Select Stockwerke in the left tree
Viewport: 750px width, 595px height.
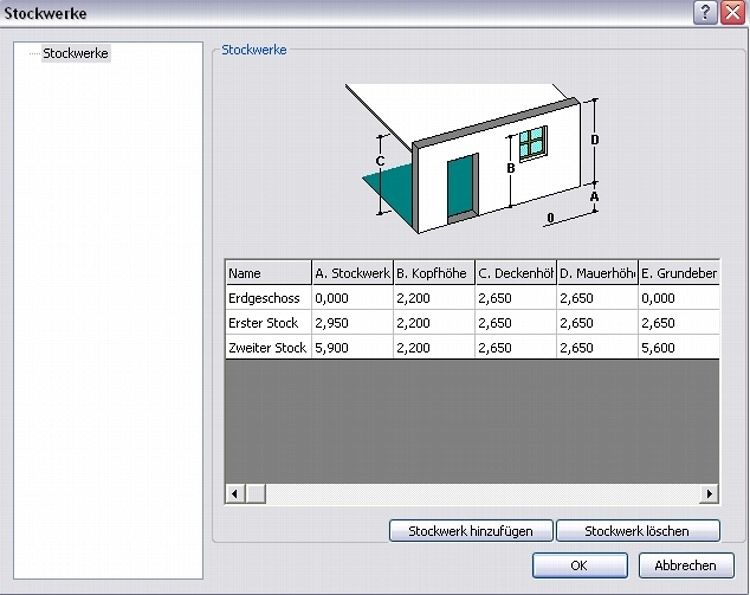coord(76,53)
